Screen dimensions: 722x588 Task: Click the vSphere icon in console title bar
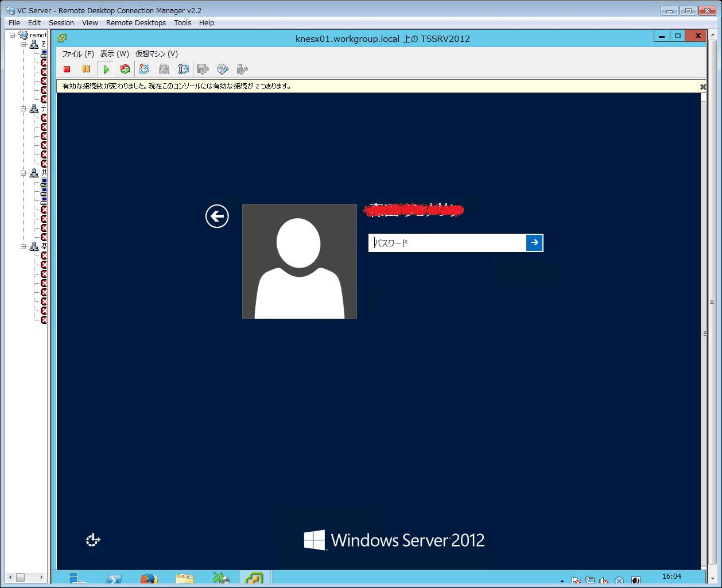(x=62, y=38)
